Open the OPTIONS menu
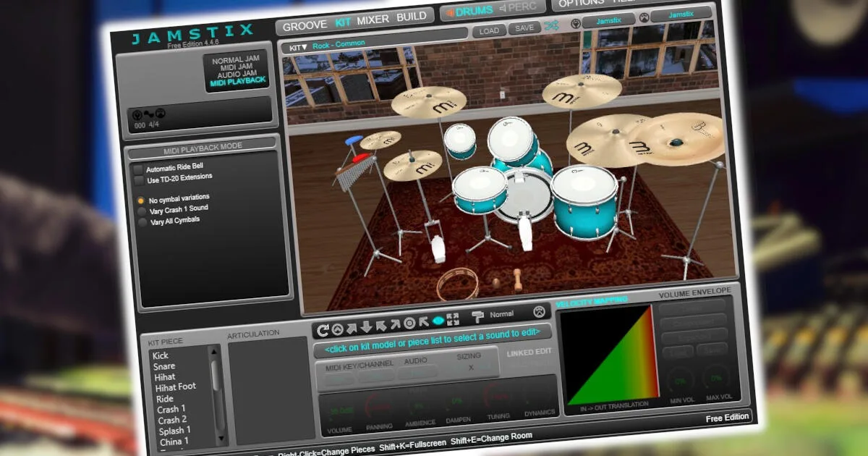868x456 pixels. click(x=581, y=3)
